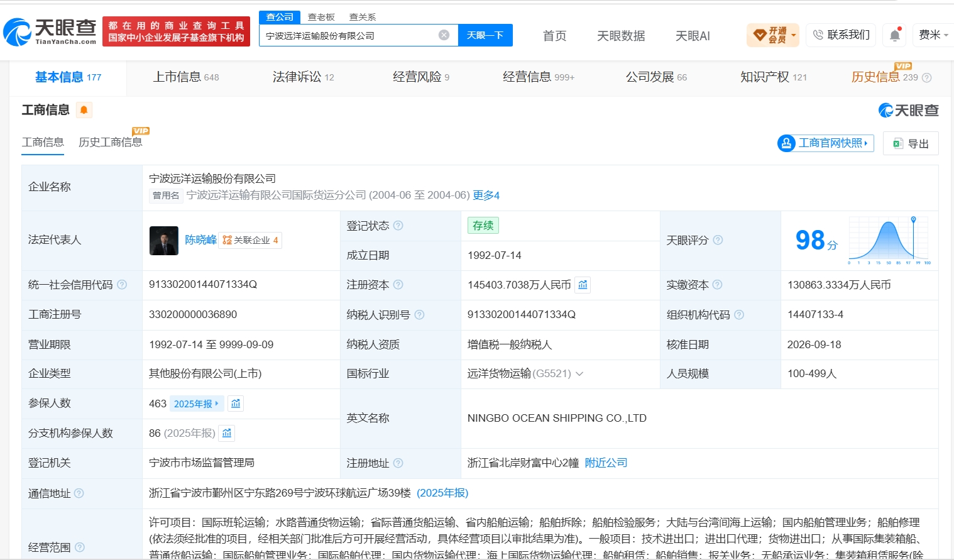
Task: Click the help icon next to 统一社会信用代码
Action: click(x=122, y=285)
